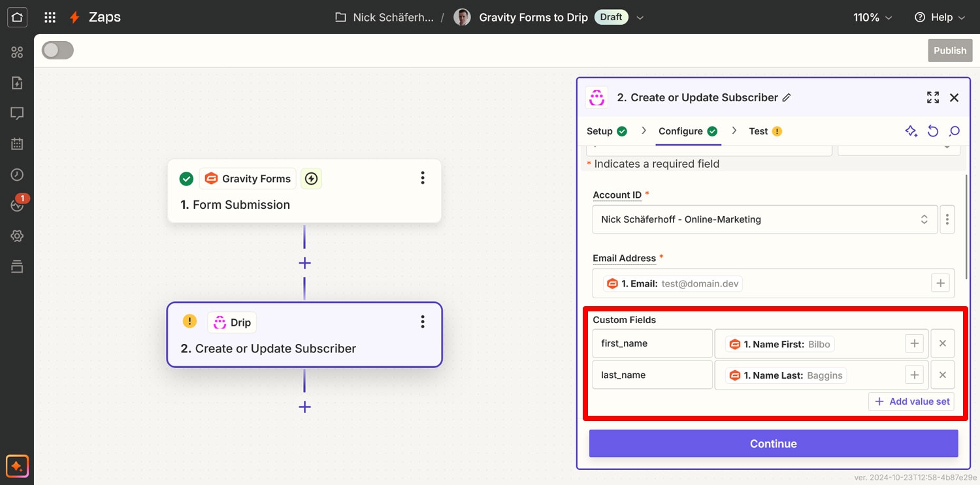
Task: Click the Drip app badge
Action: (232, 322)
